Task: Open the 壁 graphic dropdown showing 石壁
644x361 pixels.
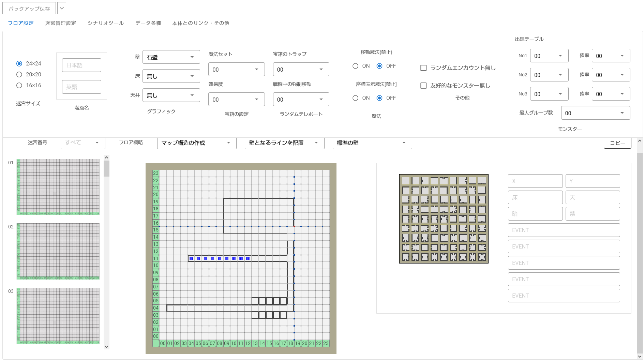Action: (x=171, y=57)
